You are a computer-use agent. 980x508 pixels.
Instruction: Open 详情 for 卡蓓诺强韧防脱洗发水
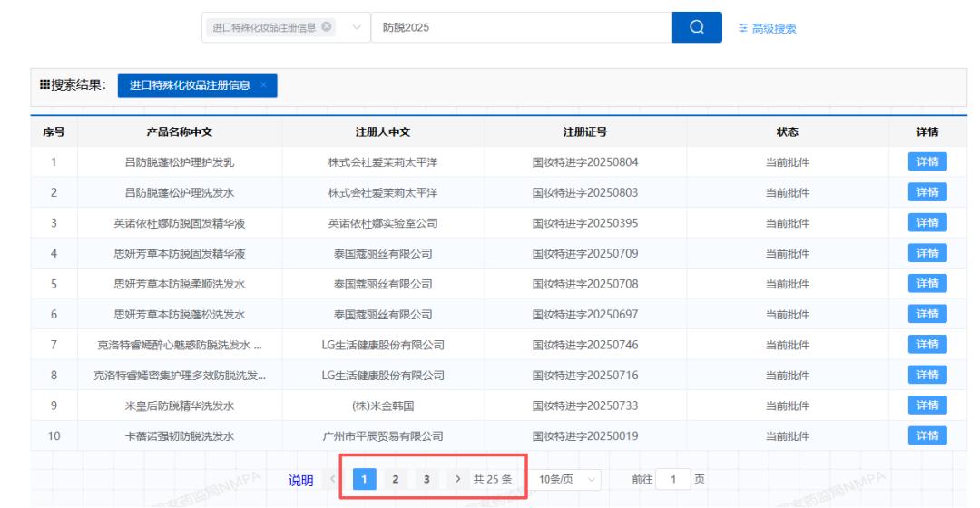click(926, 436)
